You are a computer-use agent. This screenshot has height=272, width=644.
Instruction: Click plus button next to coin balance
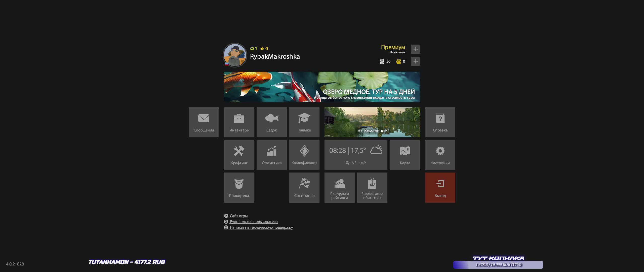415,61
